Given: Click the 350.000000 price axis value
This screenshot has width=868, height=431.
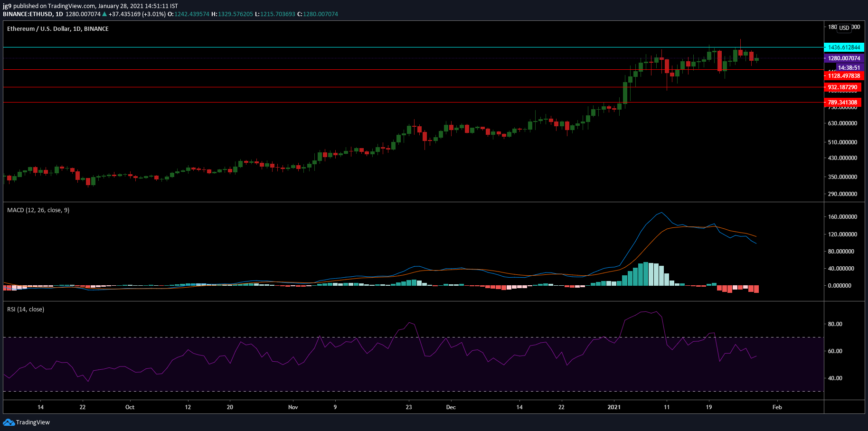Looking at the screenshot, I should (842, 177).
